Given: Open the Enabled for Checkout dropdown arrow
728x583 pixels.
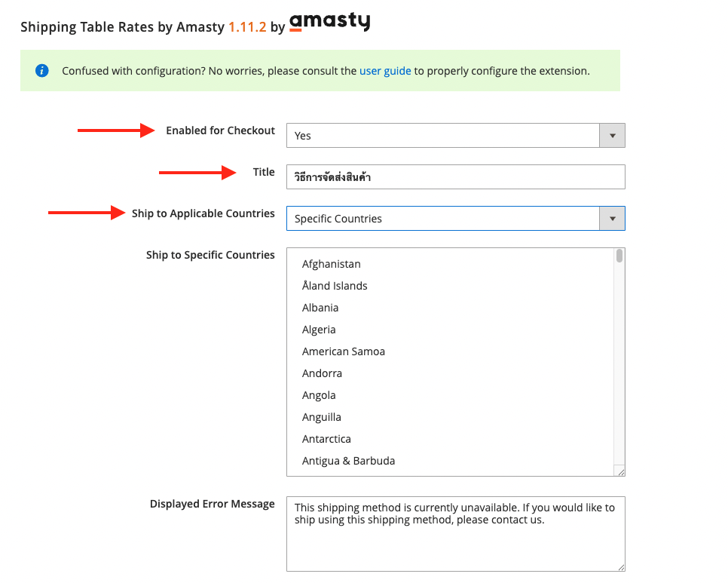Looking at the screenshot, I should point(613,136).
